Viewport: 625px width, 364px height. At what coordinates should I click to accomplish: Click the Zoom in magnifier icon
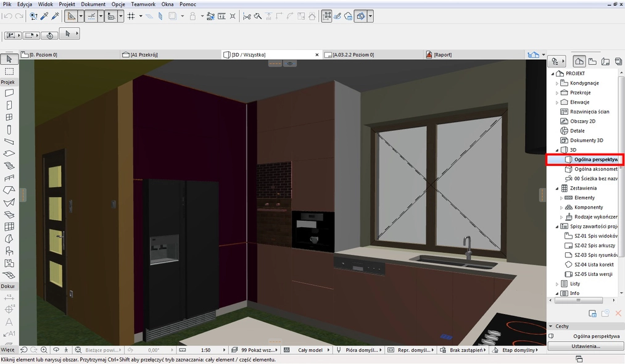[44, 350]
